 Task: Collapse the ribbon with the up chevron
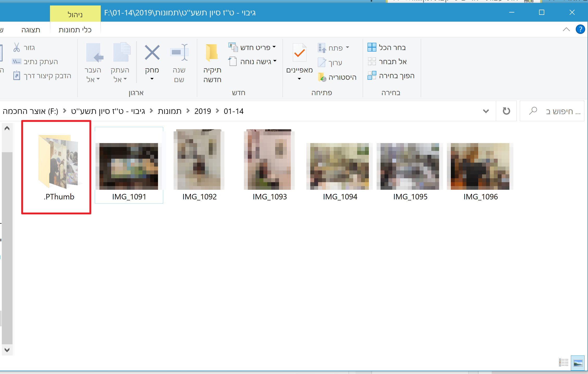click(x=566, y=29)
